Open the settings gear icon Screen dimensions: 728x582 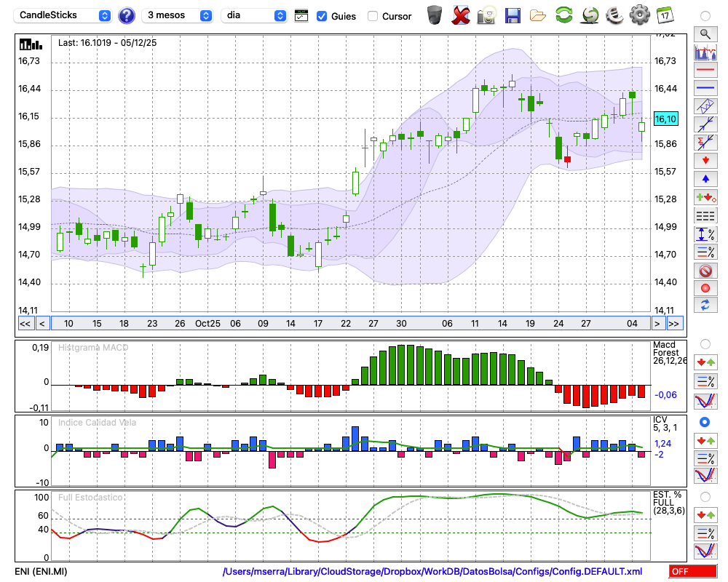pyautogui.click(x=639, y=15)
